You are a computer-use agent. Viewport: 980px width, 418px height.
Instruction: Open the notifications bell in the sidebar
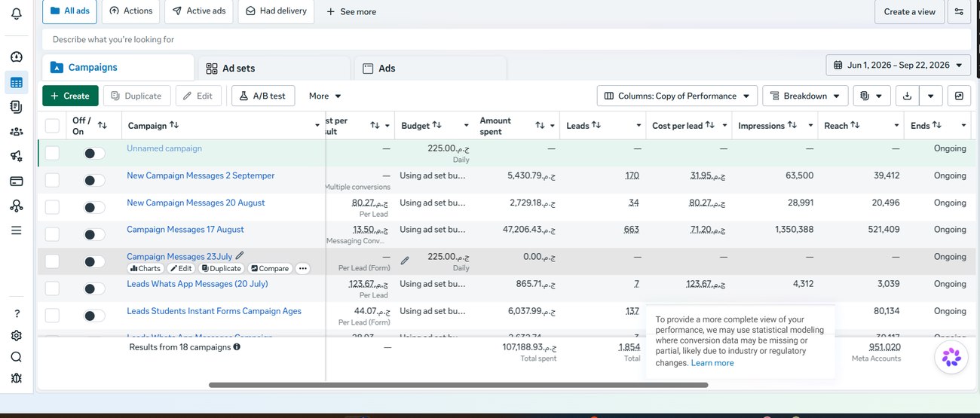(x=16, y=13)
